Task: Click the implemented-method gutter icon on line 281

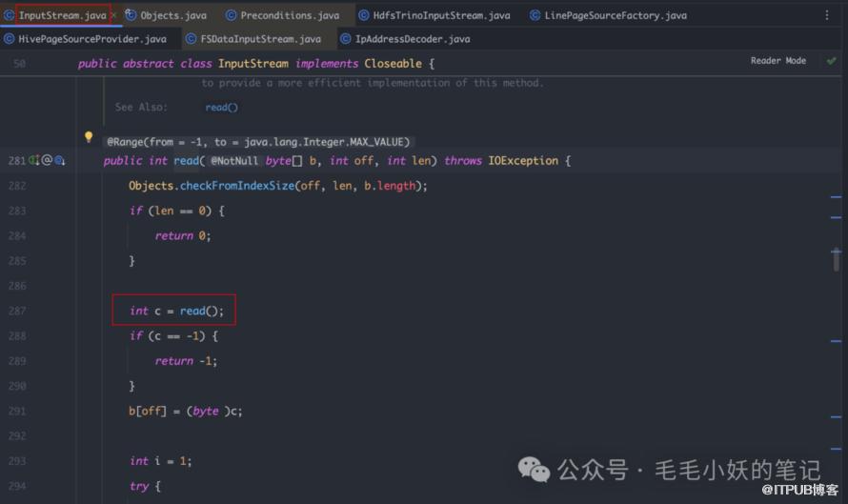Action: [x=33, y=161]
